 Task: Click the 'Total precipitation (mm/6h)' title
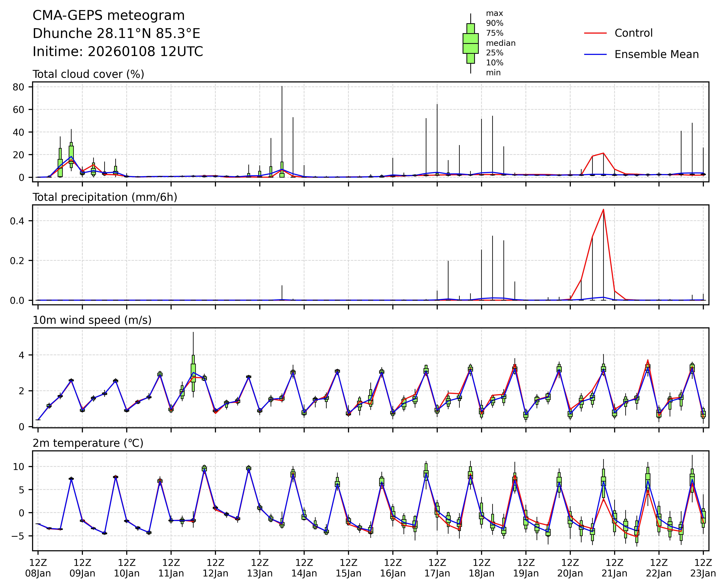click(x=105, y=197)
